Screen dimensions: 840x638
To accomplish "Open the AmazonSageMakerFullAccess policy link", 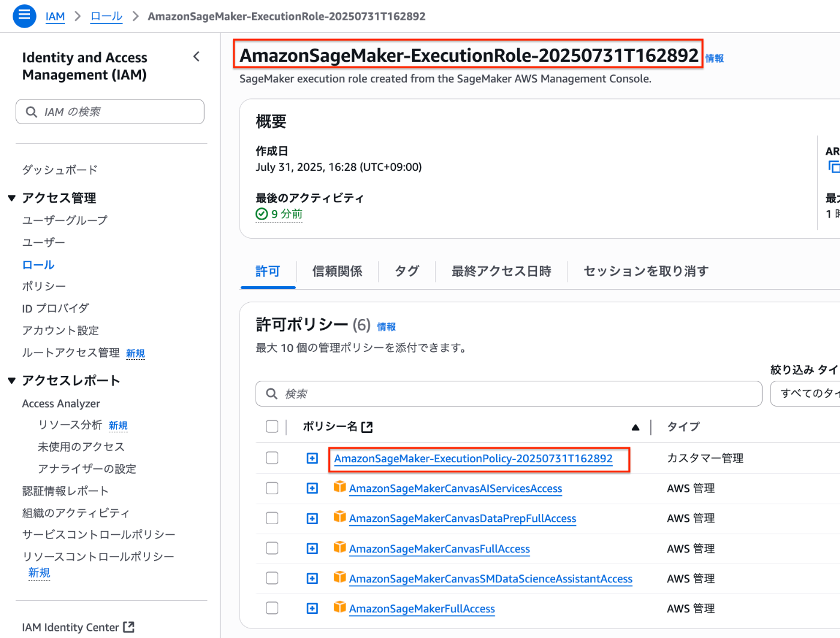I will (422, 609).
